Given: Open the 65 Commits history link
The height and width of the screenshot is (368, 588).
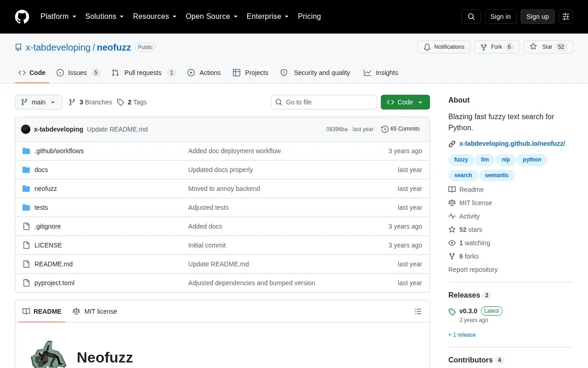Looking at the screenshot, I should pos(401,129).
